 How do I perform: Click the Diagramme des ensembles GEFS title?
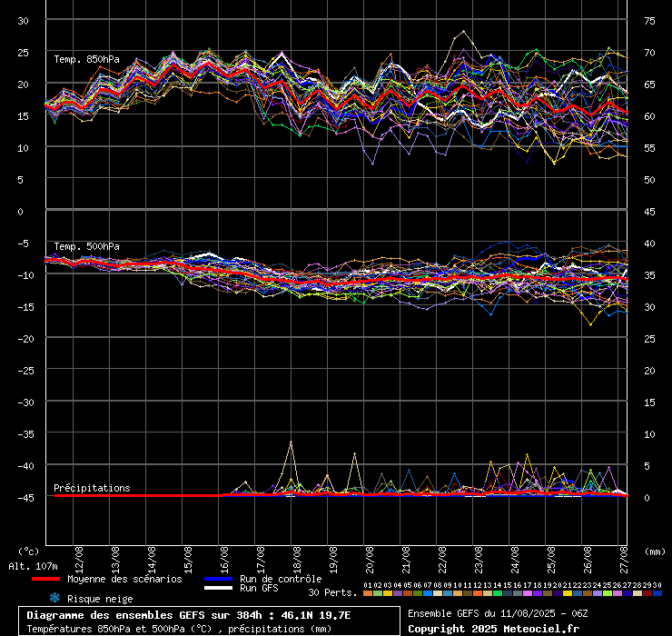189,615
